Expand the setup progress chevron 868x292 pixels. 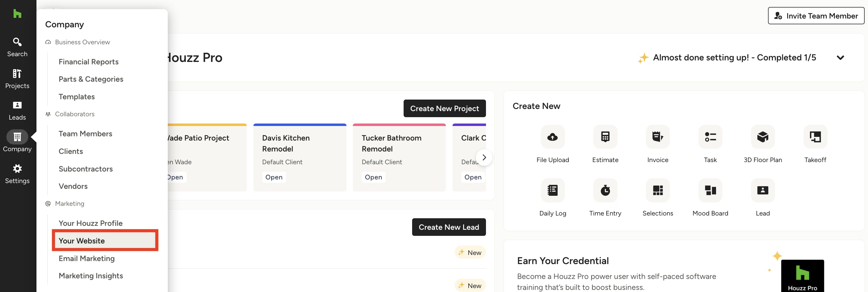840,58
